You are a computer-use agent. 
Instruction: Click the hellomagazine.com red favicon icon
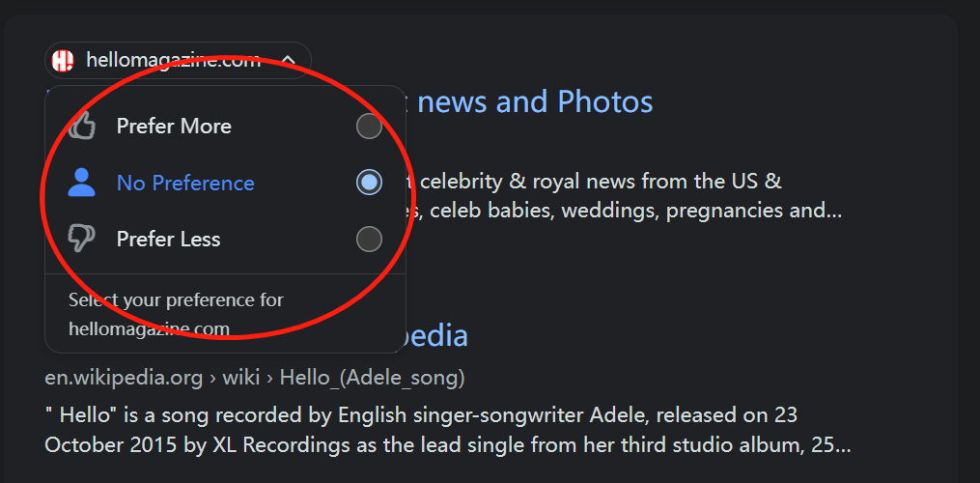point(63,61)
